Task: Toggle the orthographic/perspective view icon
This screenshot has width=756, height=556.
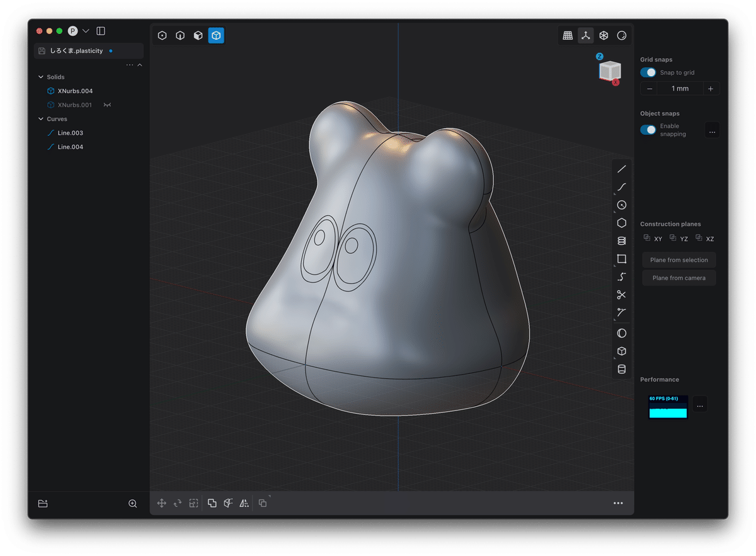Action: pos(604,36)
